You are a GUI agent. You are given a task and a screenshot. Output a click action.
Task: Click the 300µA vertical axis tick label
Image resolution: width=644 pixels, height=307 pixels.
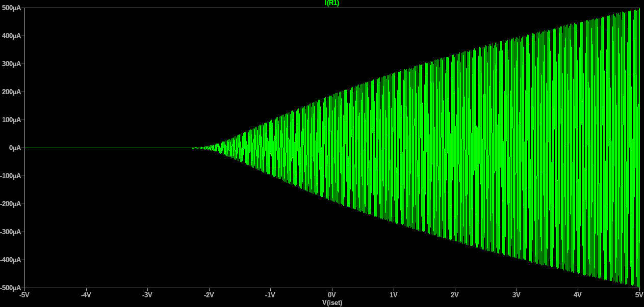pos(10,64)
